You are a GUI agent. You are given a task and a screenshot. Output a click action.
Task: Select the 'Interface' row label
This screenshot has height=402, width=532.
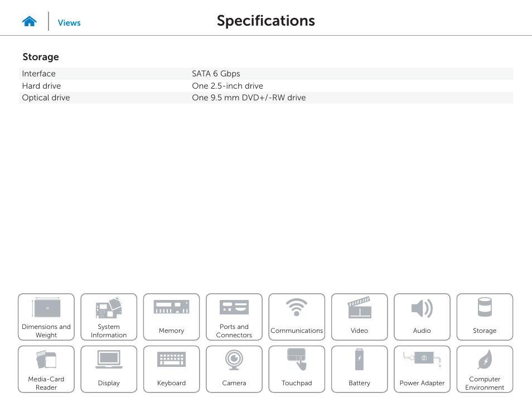pos(38,74)
